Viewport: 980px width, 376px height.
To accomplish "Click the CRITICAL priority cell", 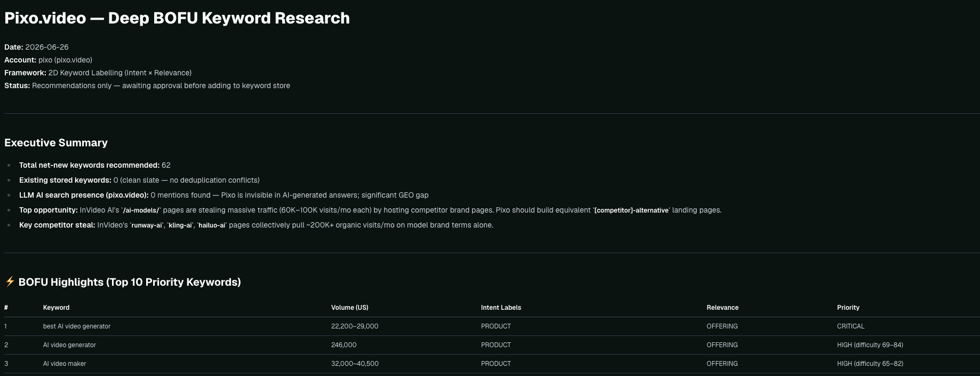I will [850, 326].
